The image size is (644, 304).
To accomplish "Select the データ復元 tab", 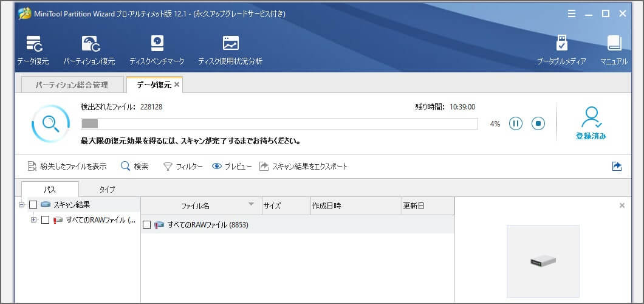I will point(154,85).
